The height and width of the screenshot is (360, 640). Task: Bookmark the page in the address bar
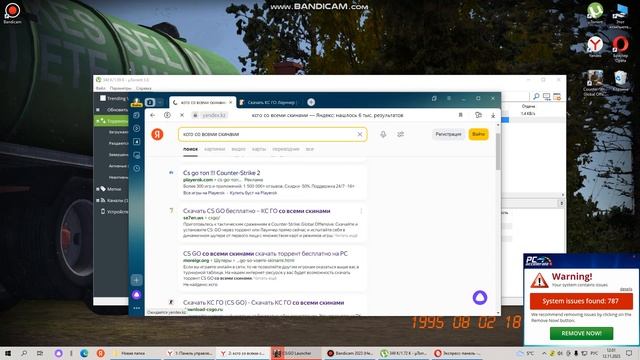click(460, 115)
